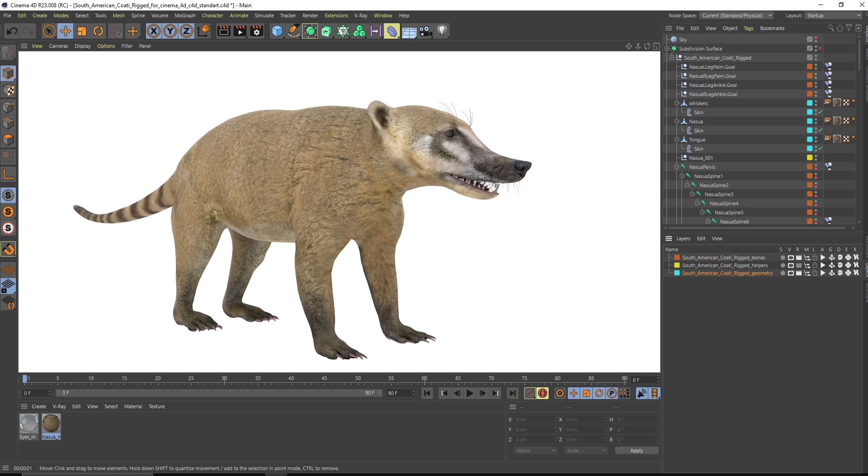Select the Eyes material thumbnail
This screenshot has height=476, width=868.
(29, 424)
